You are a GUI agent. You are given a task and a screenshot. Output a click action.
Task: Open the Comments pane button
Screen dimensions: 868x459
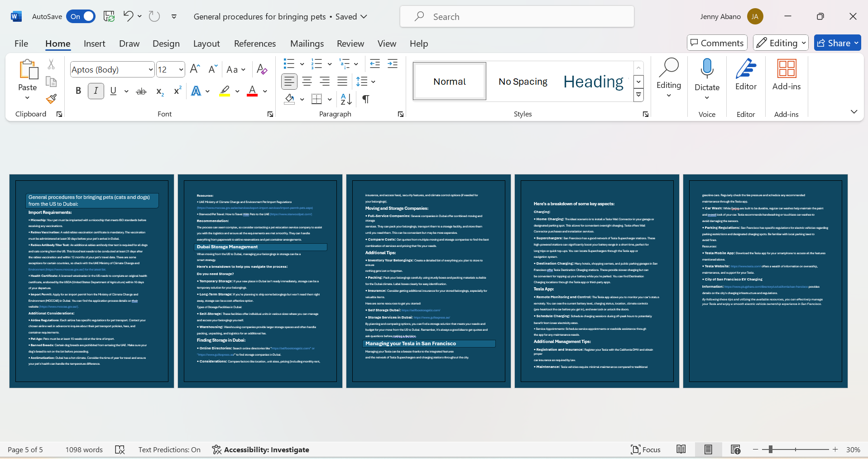point(717,43)
